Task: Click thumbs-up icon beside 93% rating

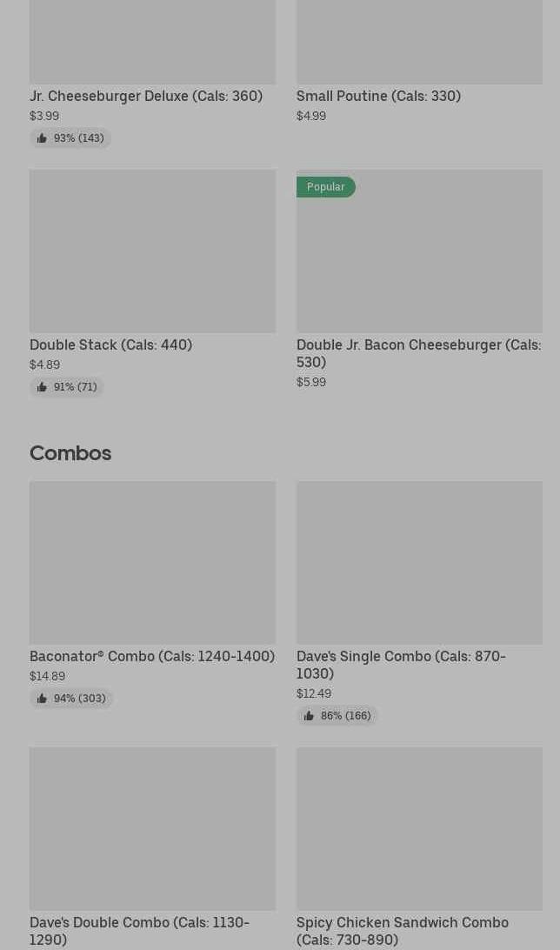Action: pyautogui.click(x=42, y=138)
